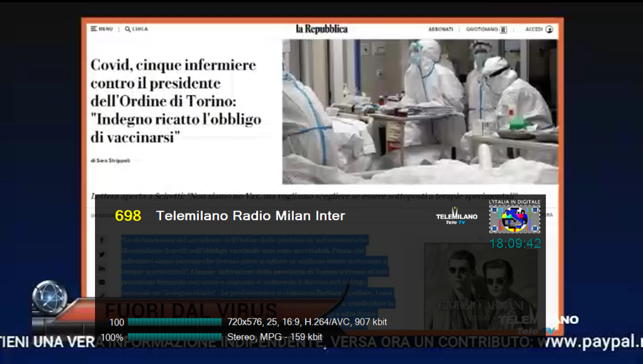Click author name Sara Strippoli

(113, 161)
